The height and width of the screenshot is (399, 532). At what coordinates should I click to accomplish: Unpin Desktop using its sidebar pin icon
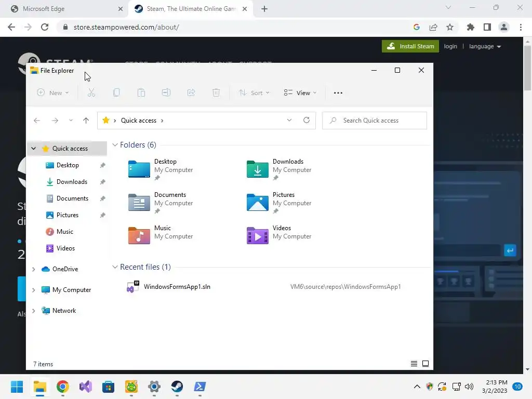(x=102, y=165)
